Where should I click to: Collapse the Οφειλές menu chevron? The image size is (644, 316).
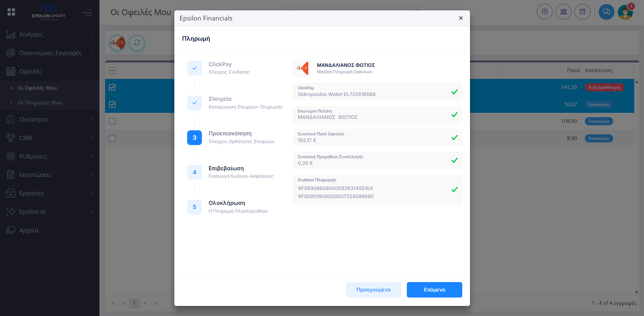[91, 72]
